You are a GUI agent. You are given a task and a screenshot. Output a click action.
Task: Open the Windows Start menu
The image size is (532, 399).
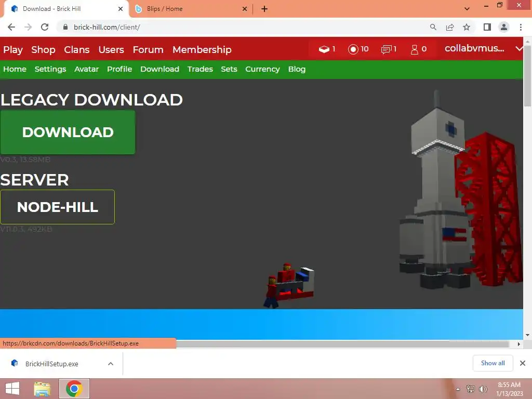[12, 389]
